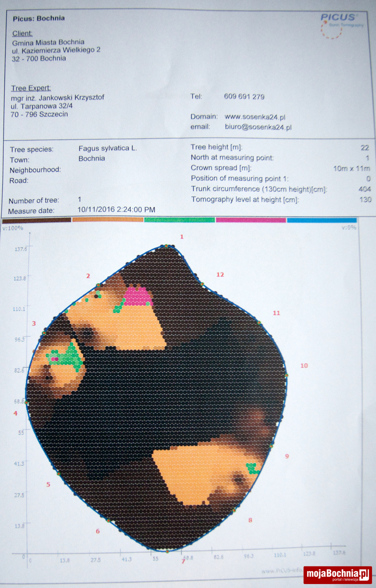Select the blue legend color bar
The height and width of the screenshot is (588, 376).
tap(321, 220)
